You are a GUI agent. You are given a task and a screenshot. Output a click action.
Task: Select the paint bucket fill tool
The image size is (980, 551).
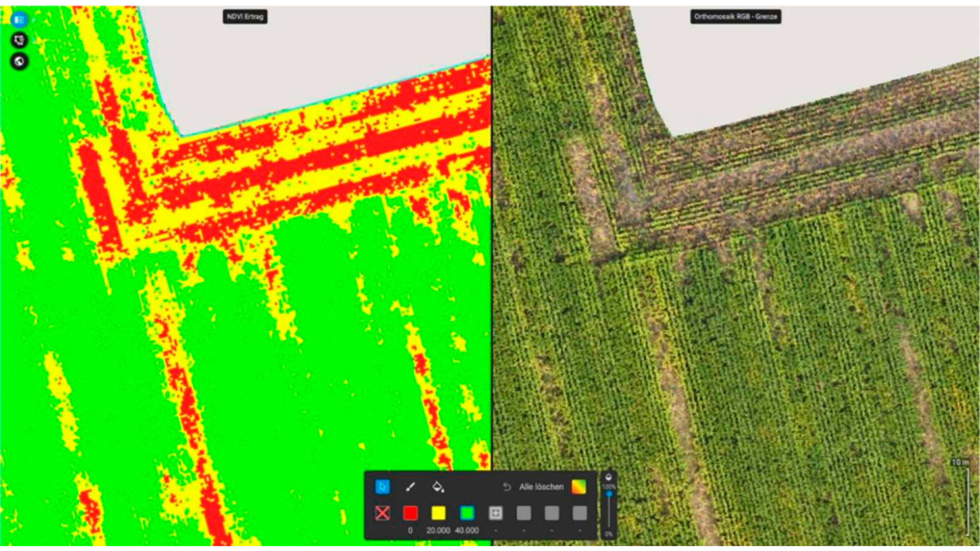[x=438, y=487]
